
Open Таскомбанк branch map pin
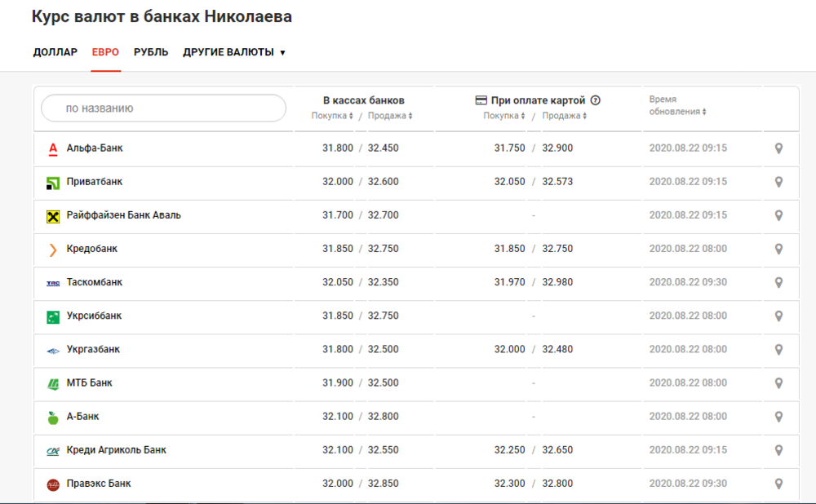778,282
